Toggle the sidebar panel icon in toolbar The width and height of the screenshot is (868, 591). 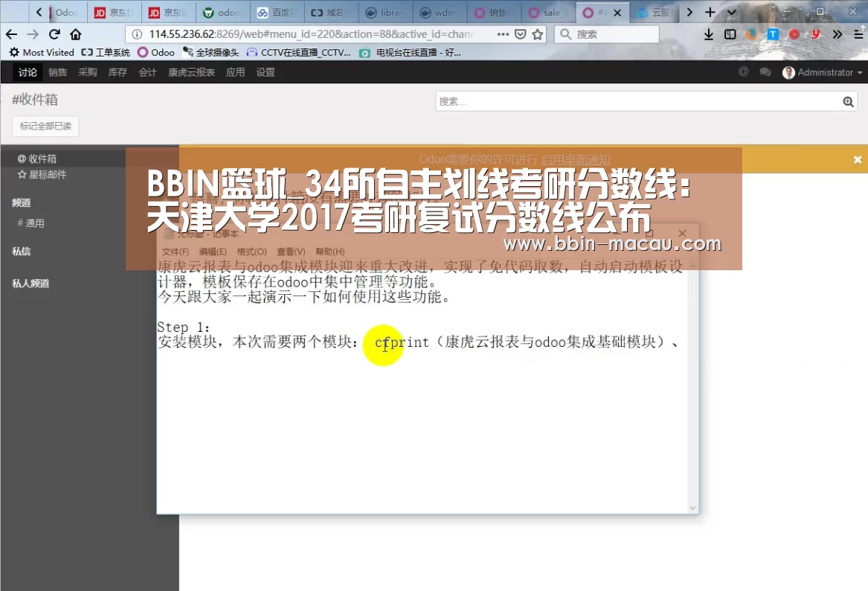pyautogui.click(x=730, y=34)
